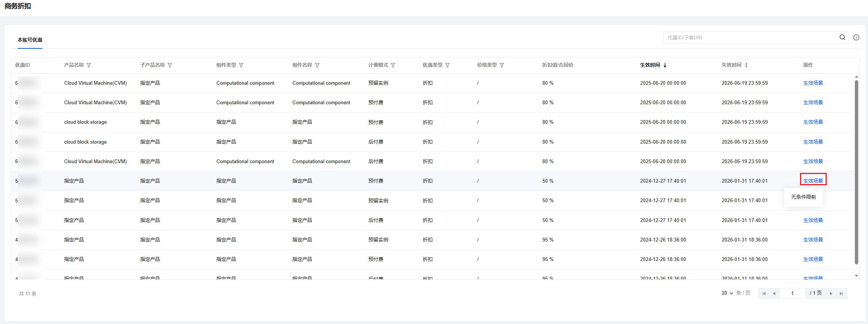
Task: Open the 组件名称 column filter
Action: 317,65
